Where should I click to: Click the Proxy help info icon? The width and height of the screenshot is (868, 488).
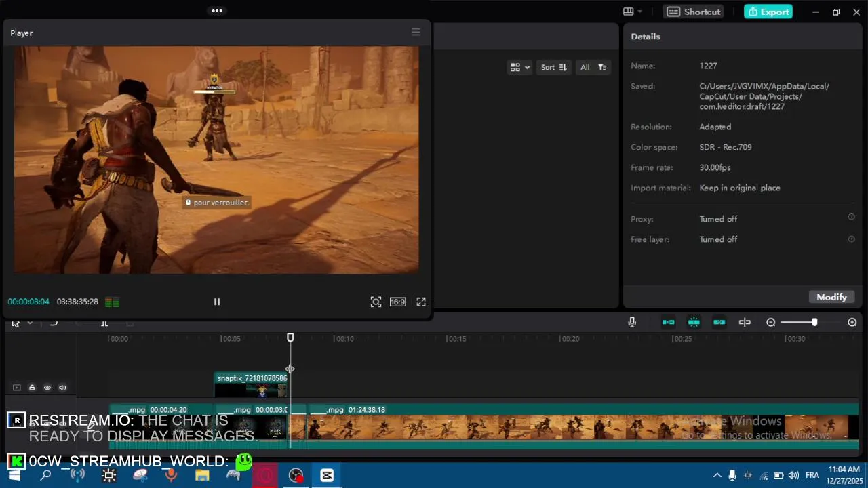(x=852, y=217)
